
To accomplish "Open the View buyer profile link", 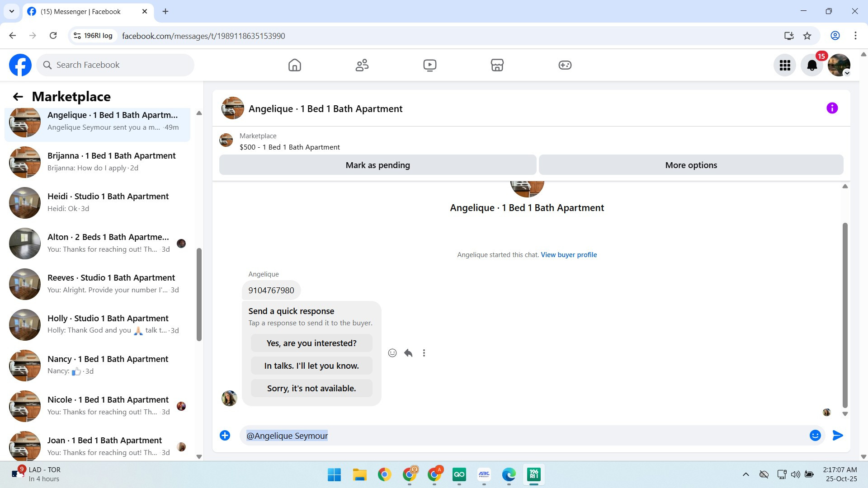I will (569, 255).
